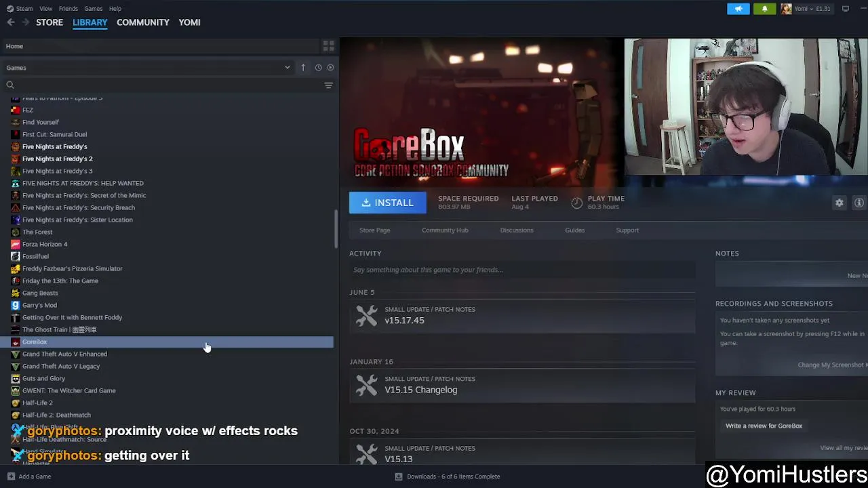Open the GoreBox info icon
This screenshot has height=488, width=868.
[x=859, y=203]
